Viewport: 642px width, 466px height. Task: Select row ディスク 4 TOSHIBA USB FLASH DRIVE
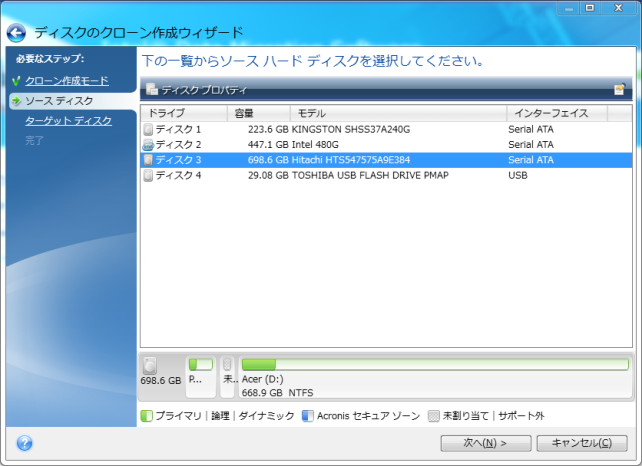pos(386,176)
